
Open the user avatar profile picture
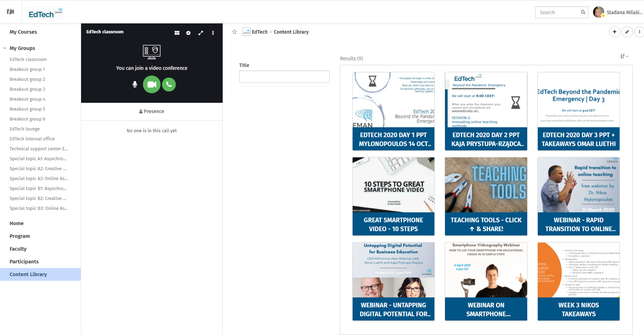[598, 12]
